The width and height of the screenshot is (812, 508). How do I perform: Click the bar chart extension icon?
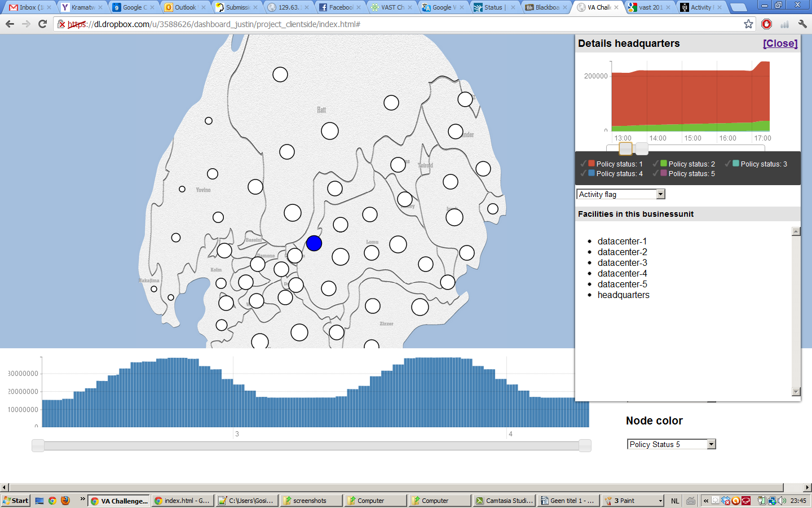784,24
